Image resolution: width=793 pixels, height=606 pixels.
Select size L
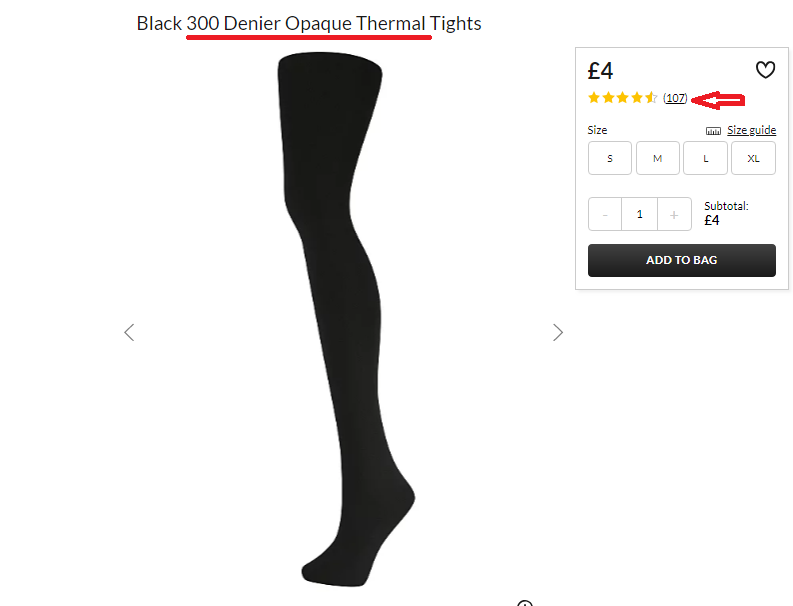pos(706,158)
